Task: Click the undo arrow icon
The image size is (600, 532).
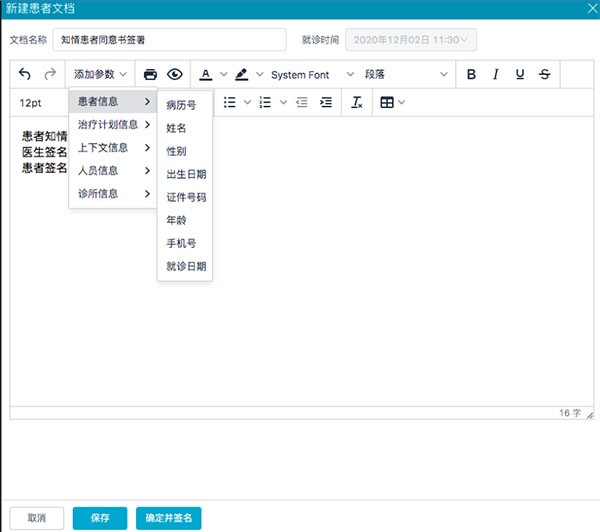Action: 25,75
